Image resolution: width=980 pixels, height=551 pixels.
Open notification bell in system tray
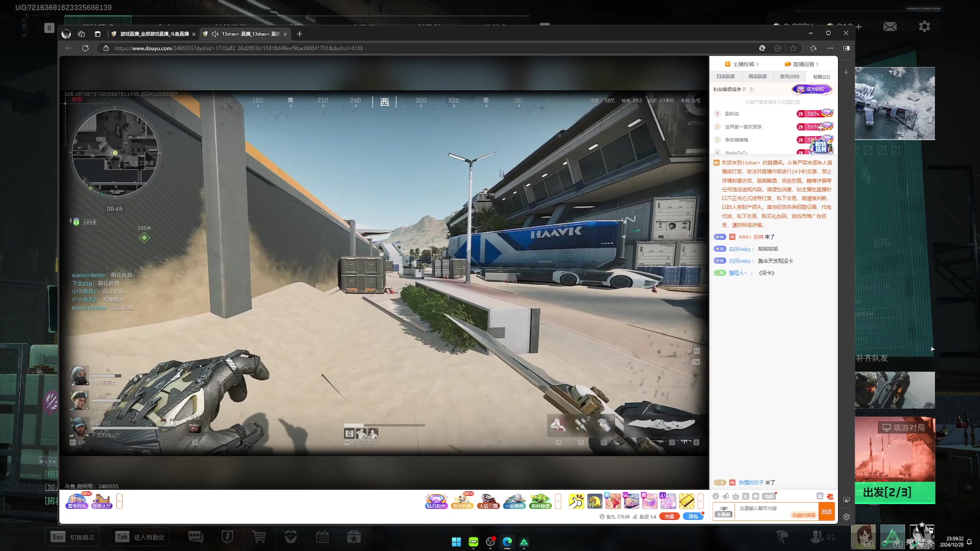point(969,542)
